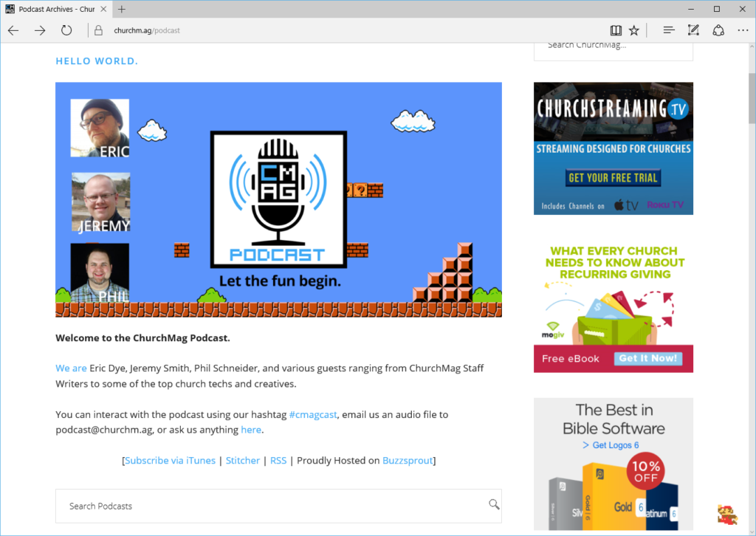Open the Stitcher link
The width and height of the screenshot is (756, 536).
(242, 460)
